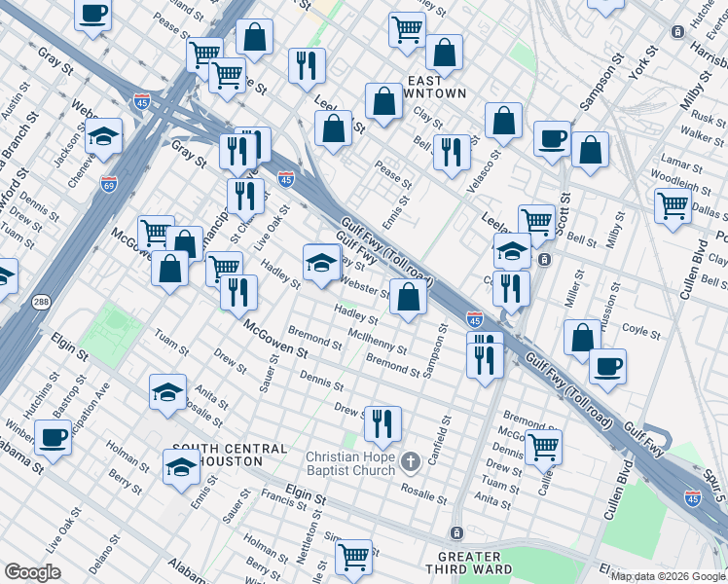The image size is (728, 584).
Task: Open the Christian Hope Baptist Church cross icon
Action: tap(411, 462)
